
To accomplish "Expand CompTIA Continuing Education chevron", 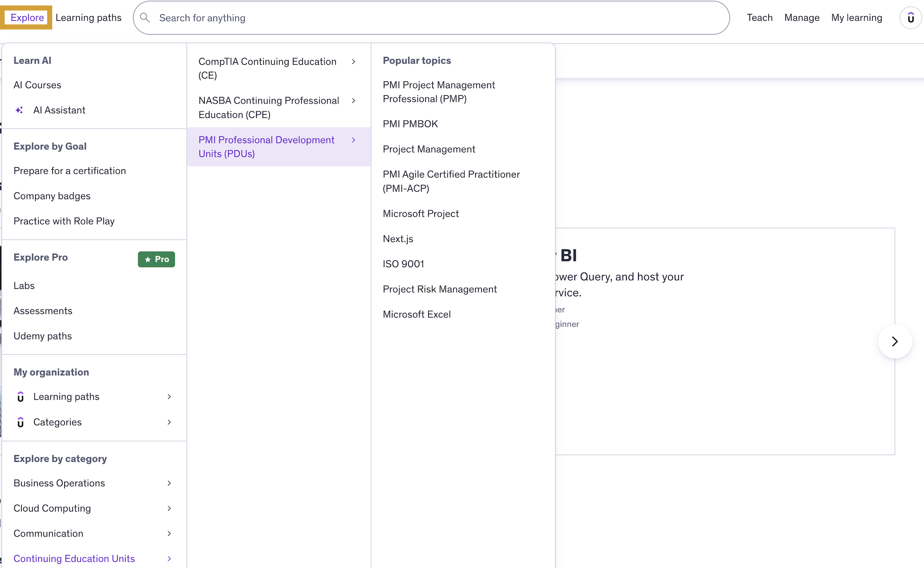I will 353,62.
